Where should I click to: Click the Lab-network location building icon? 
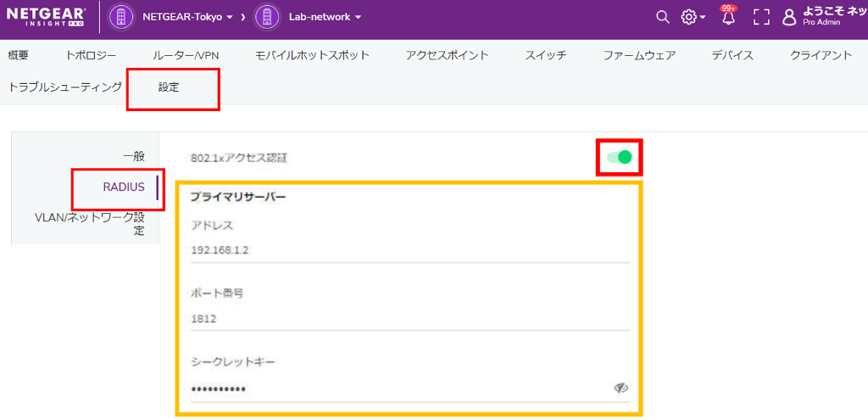coord(267,17)
